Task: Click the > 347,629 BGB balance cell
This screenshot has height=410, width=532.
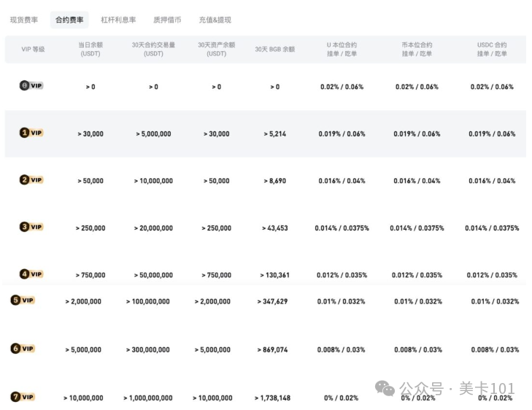Action: click(272, 301)
